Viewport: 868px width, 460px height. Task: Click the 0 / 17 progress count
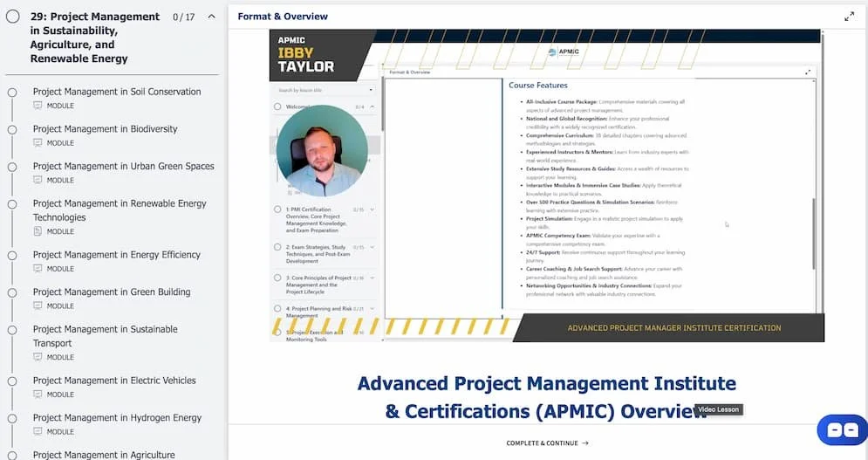tap(183, 17)
